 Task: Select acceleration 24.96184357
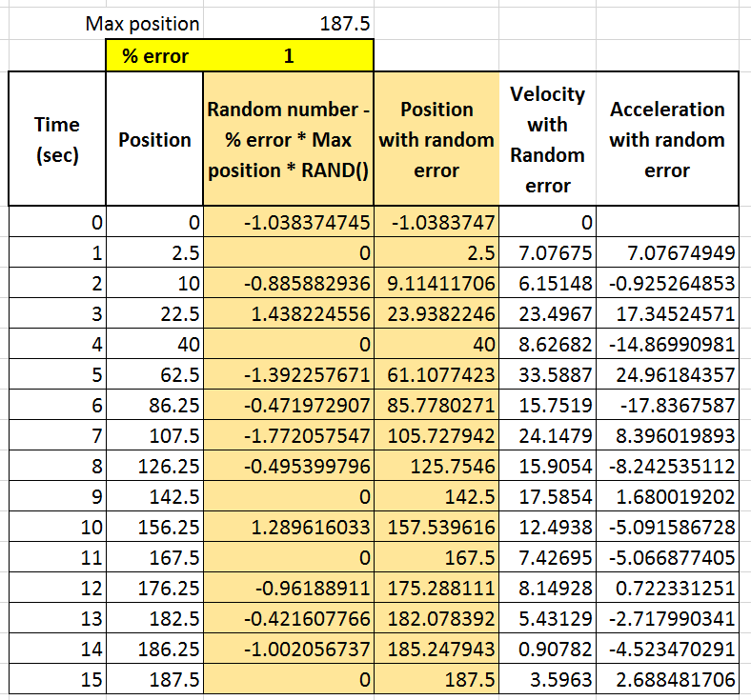(x=667, y=374)
